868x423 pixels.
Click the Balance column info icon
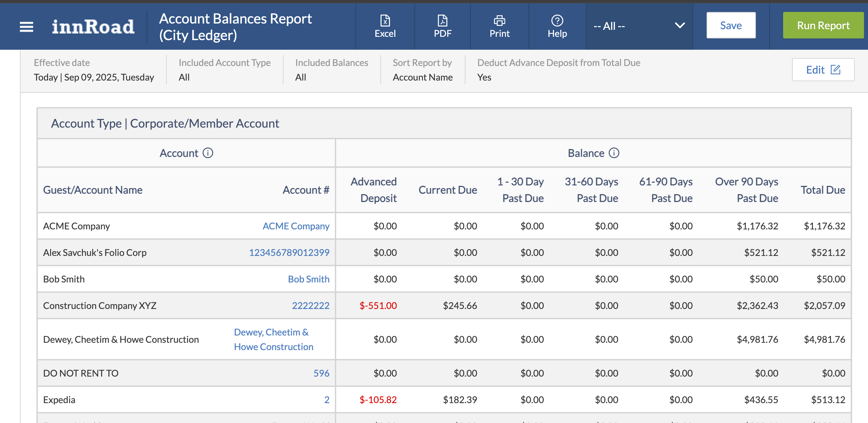(x=614, y=153)
